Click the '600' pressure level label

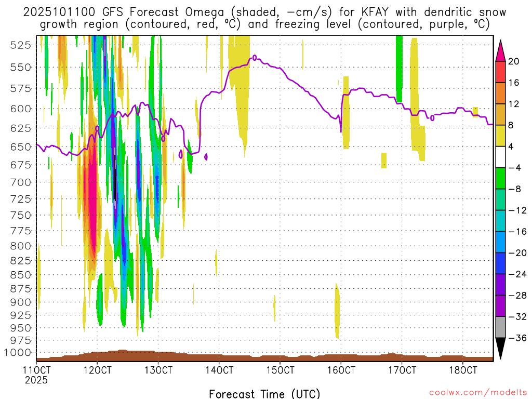[x=21, y=109]
